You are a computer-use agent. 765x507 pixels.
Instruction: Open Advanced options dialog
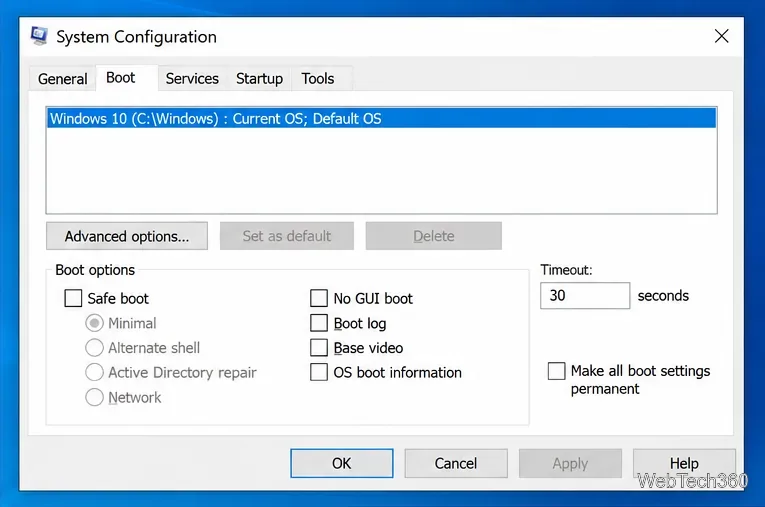point(127,236)
